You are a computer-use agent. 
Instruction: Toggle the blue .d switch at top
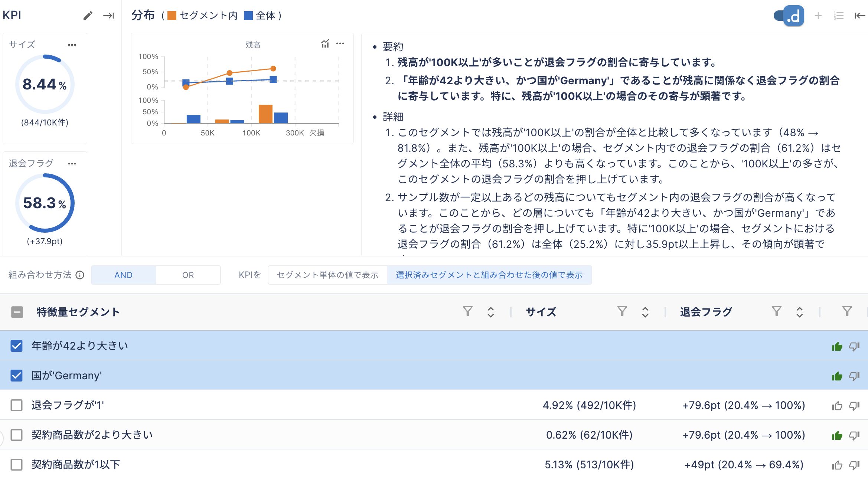789,16
